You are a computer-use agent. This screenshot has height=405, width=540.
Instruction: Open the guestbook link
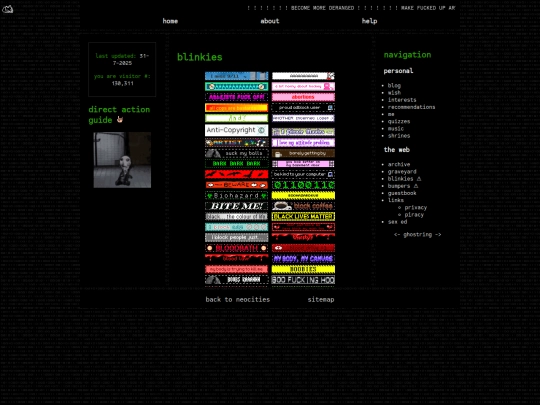[x=402, y=193]
